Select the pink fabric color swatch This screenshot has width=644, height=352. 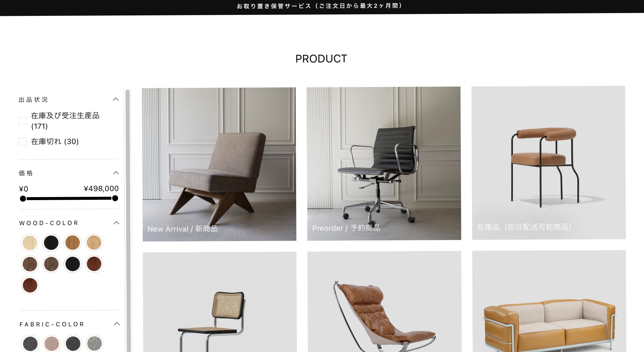51,344
